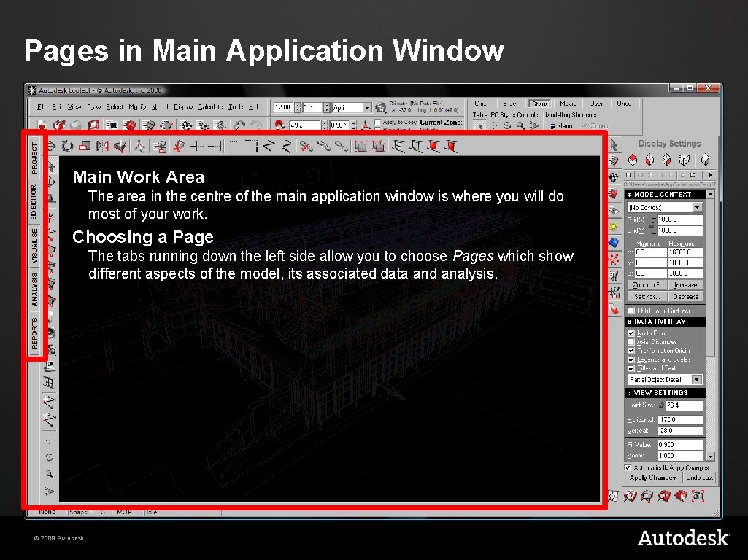
Task: Open the Partial Object Detail dropdown
Action: click(x=697, y=379)
